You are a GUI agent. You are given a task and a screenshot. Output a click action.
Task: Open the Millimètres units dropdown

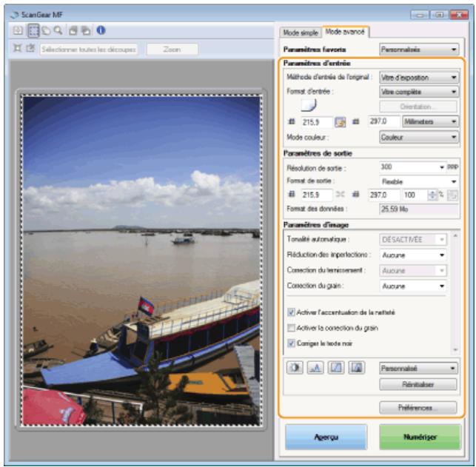tap(430, 121)
